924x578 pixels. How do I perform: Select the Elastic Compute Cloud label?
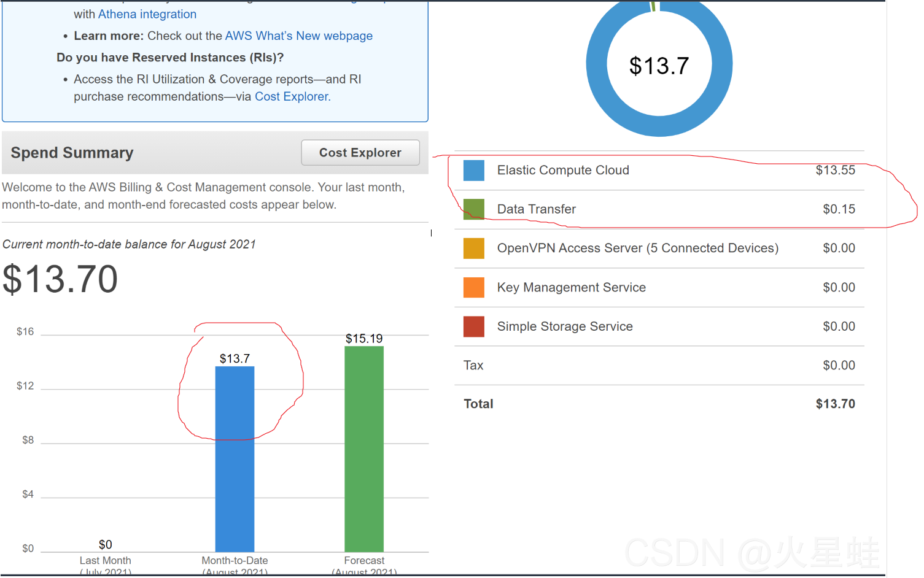click(563, 170)
